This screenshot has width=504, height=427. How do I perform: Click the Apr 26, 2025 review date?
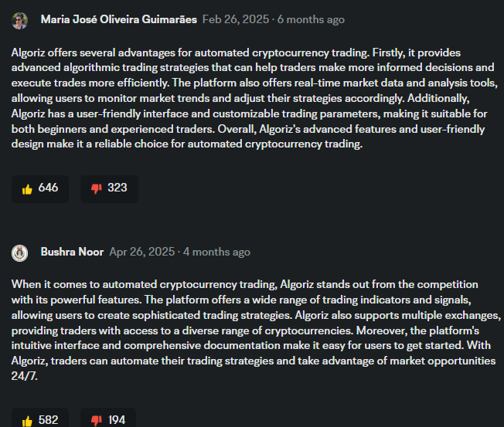click(x=143, y=252)
